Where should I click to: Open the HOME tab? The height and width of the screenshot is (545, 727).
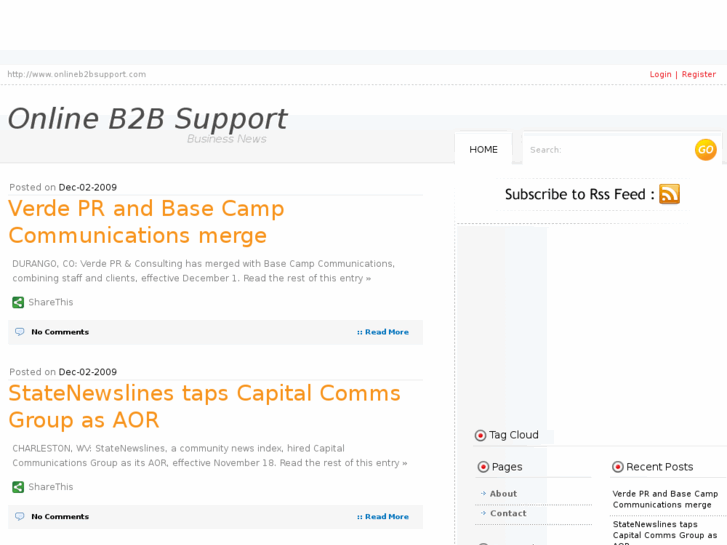click(x=483, y=150)
